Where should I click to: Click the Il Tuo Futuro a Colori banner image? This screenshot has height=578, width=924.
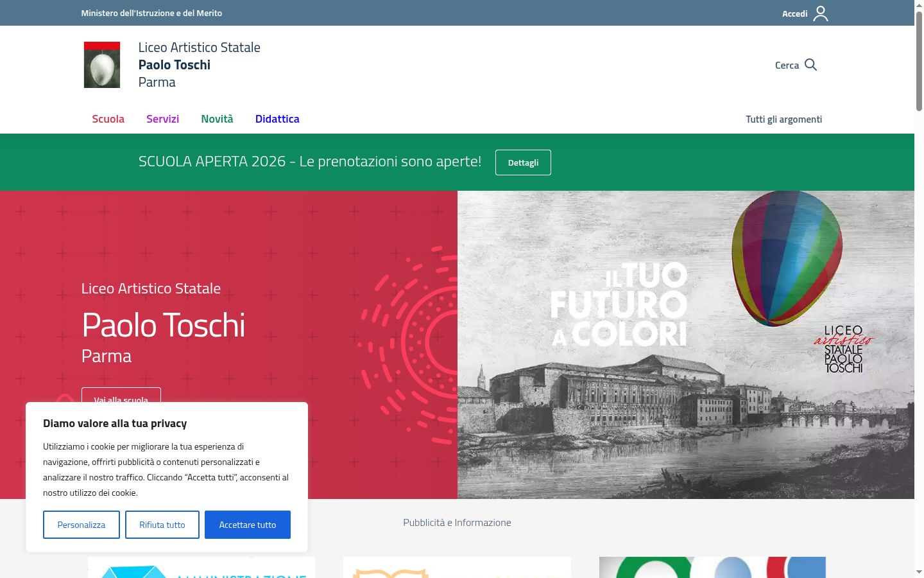(686, 345)
